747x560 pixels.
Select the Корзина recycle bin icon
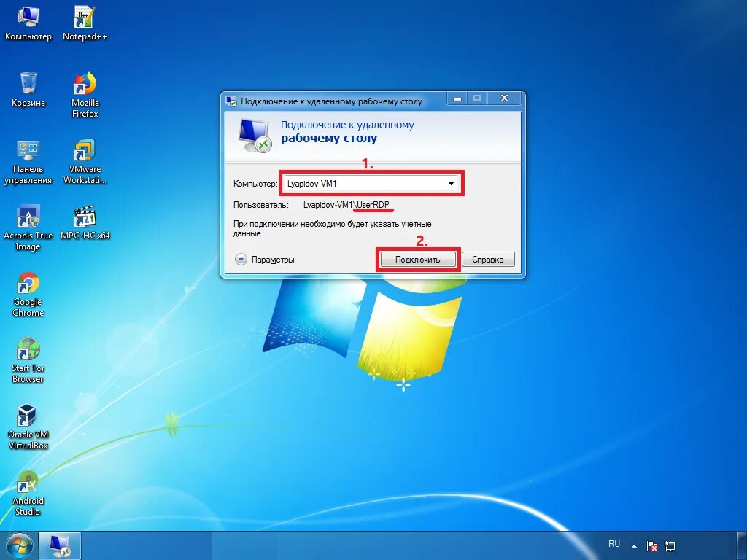28,89
